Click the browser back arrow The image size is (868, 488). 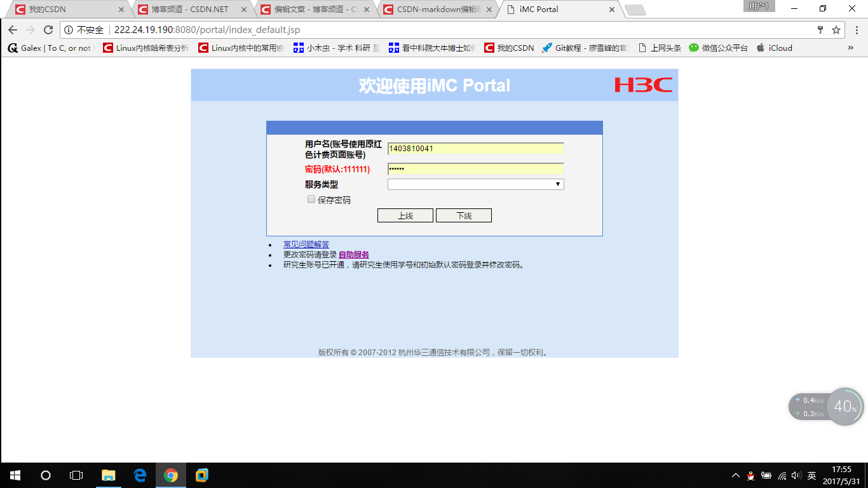click(13, 30)
